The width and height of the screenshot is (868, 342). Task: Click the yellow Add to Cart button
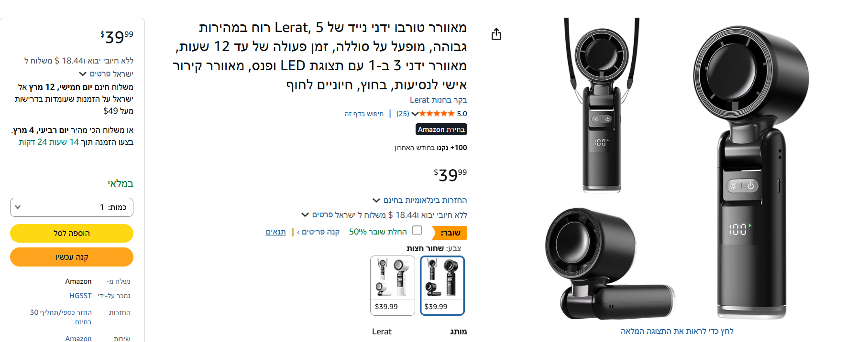coord(72,233)
